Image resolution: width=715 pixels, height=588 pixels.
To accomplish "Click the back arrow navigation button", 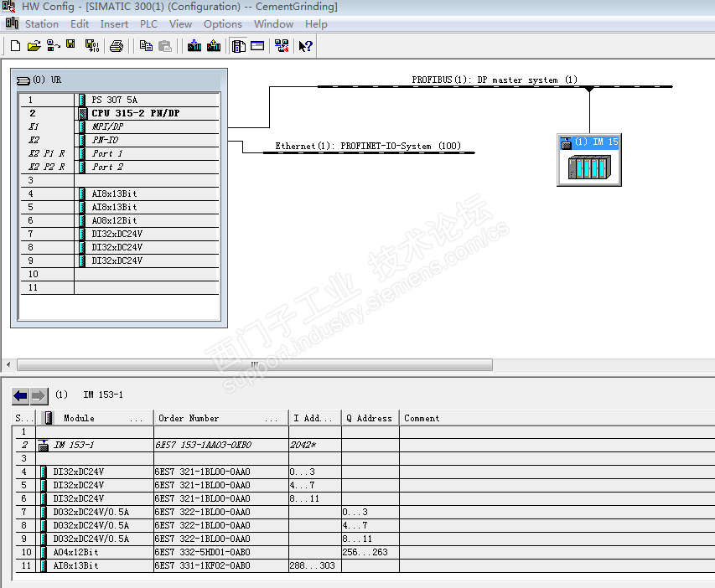I will click(20, 396).
